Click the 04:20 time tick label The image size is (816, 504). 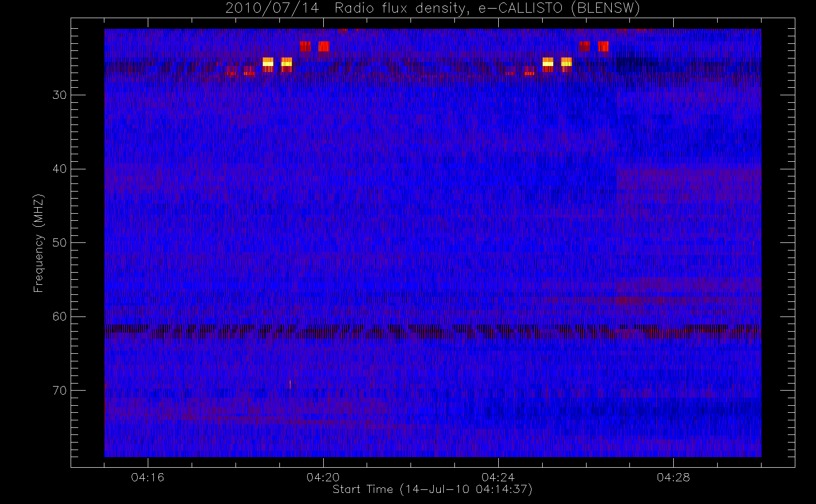coord(323,477)
